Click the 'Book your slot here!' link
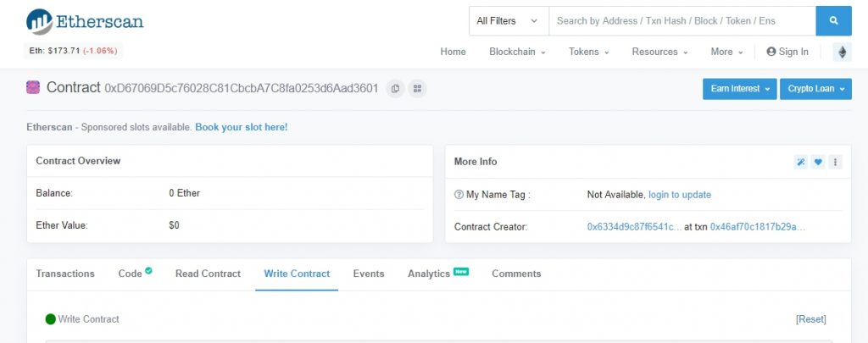Screen dimensions: 868x343 pos(241,127)
